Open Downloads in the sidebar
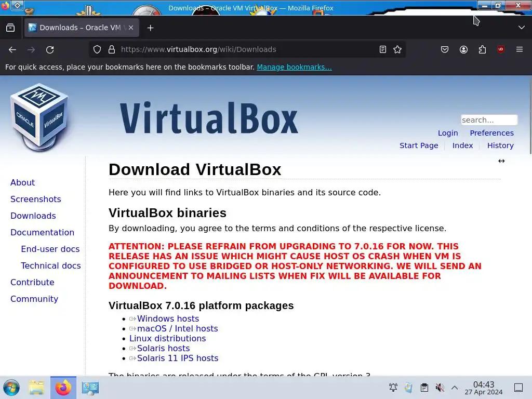532x399 pixels. (x=33, y=216)
